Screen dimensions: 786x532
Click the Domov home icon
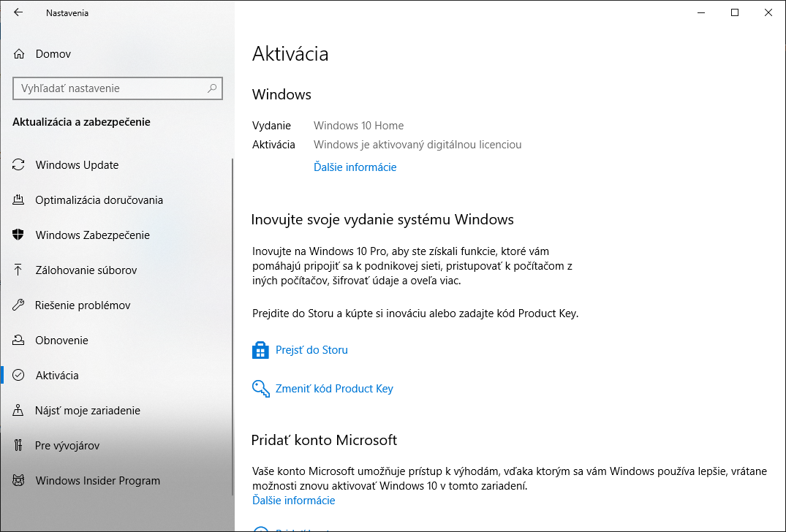(18, 53)
